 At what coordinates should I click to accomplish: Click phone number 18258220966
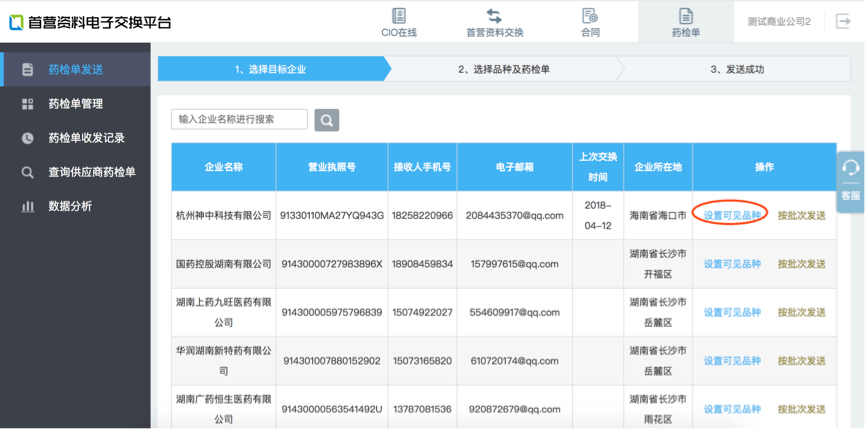(x=422, y=216)
